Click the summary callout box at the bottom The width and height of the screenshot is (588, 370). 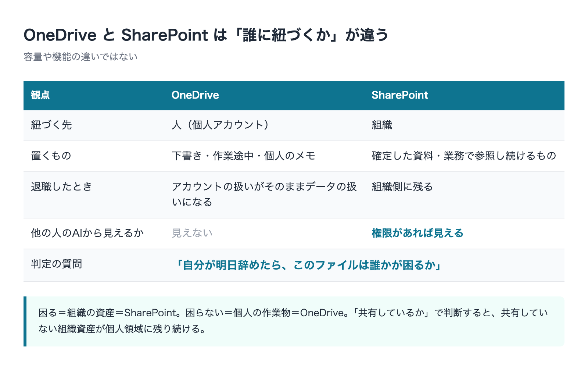click(x=294, y=321)
